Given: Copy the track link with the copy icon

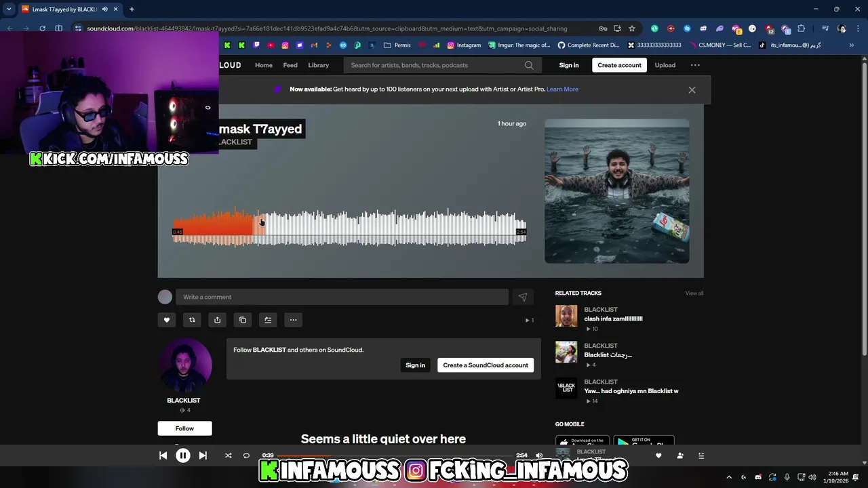Looking at the screenshot, I should click(x=243, y=320).
